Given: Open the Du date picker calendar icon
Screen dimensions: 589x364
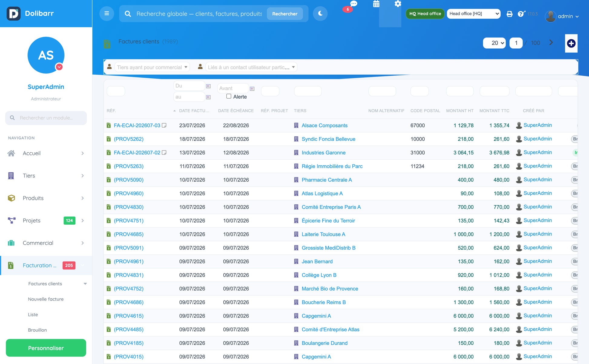Looking at the screenshot, I should [208, 86].
